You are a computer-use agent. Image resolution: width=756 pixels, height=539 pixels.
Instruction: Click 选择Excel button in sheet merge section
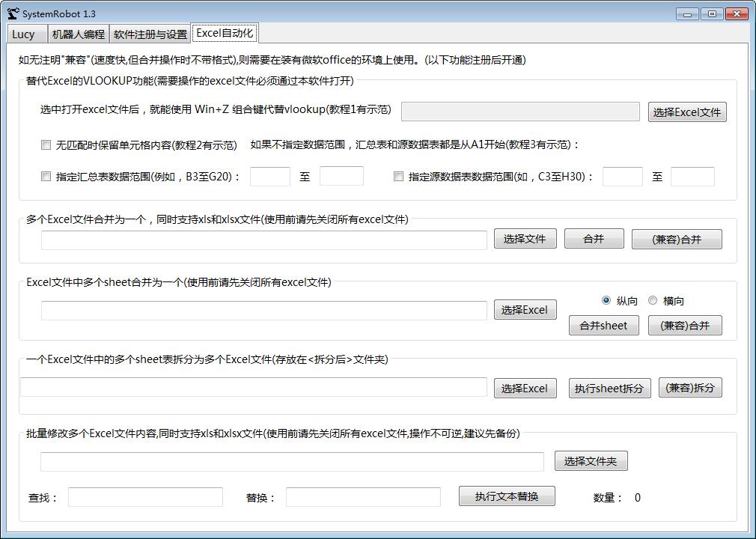[x=525, y=309]
